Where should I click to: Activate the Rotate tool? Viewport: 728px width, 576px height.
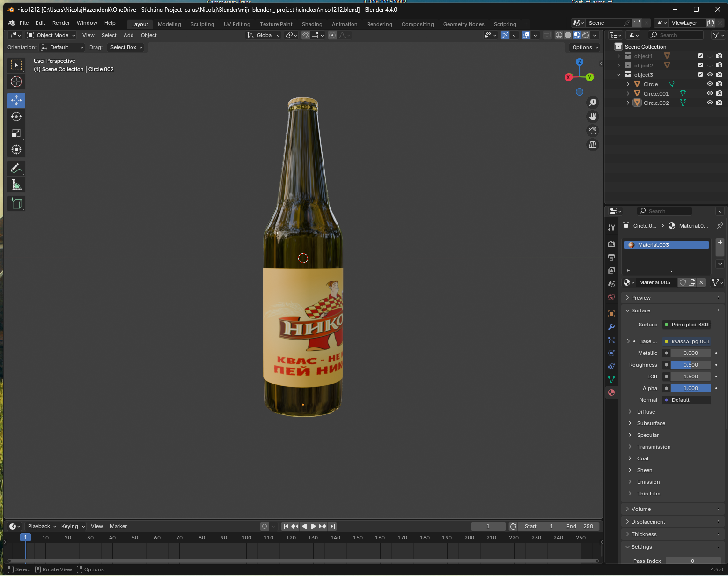tap(16, 117)
